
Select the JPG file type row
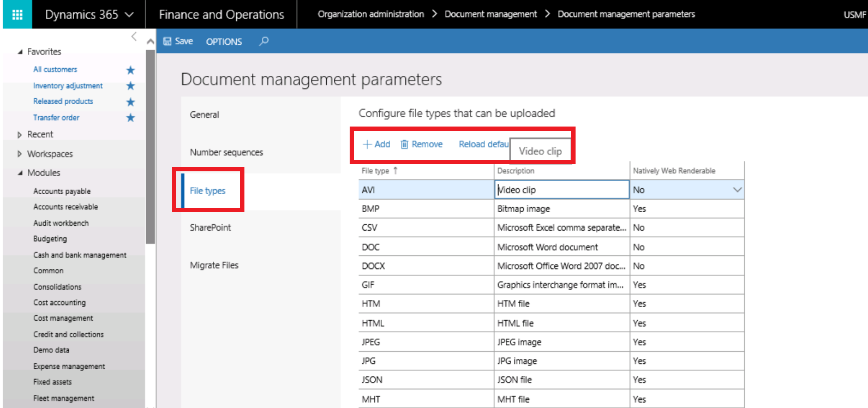point(551,361)
